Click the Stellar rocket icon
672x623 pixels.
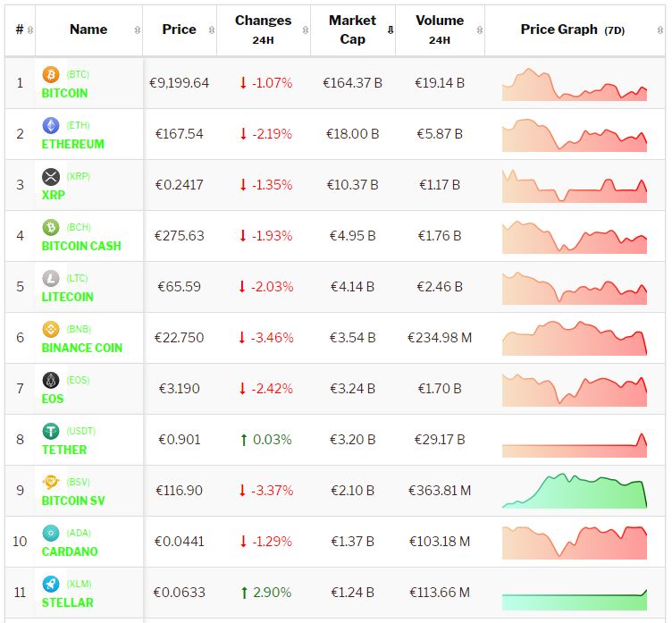tap(51, 585)
